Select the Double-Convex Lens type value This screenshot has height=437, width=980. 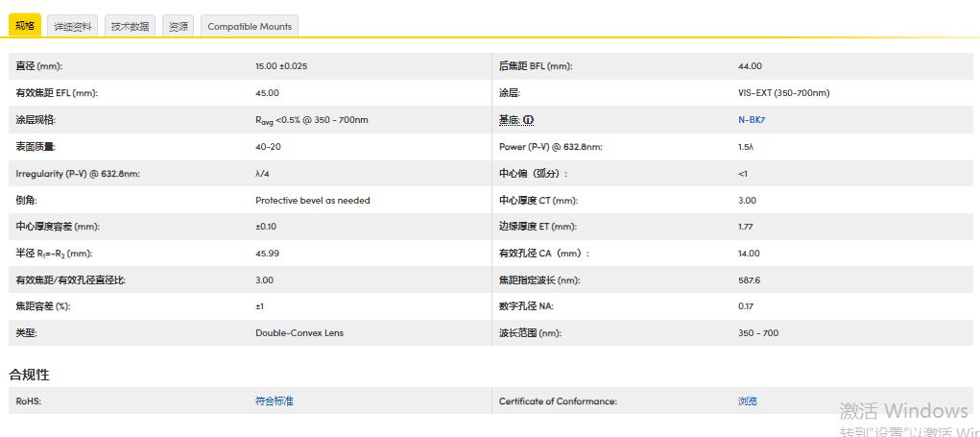click(299, 333)
